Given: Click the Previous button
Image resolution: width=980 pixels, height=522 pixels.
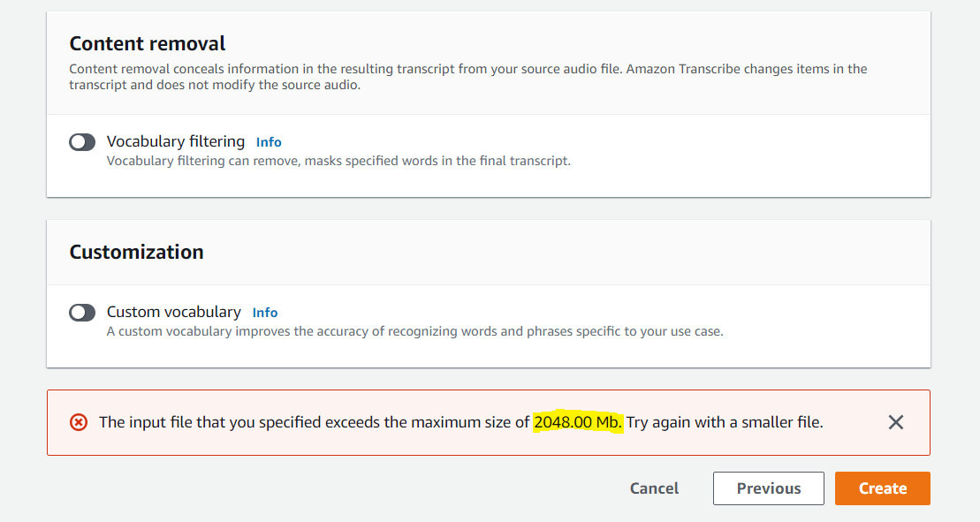Looking at the screenshot, I should click(x=768, y=488).
